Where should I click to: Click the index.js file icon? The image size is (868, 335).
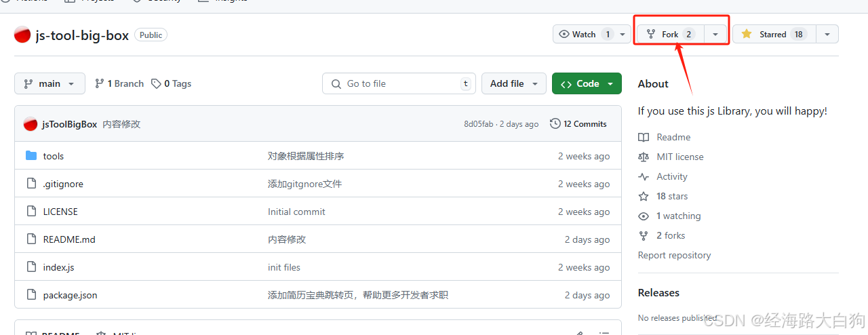point(31,267)
